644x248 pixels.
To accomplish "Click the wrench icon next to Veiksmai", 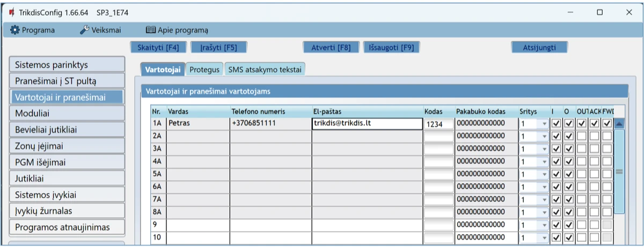I will [84, 30].
